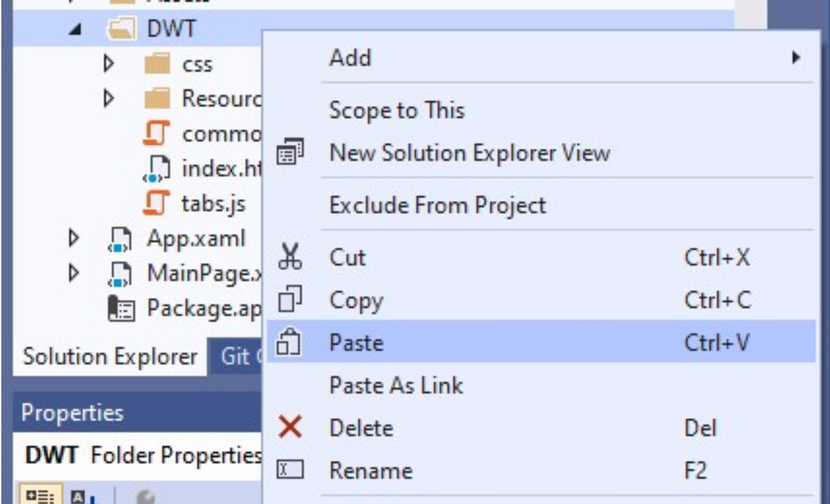The height and width of the screenshot is (504, 830).
Task: Click the red Delete X icon
Action: (290, 427)
